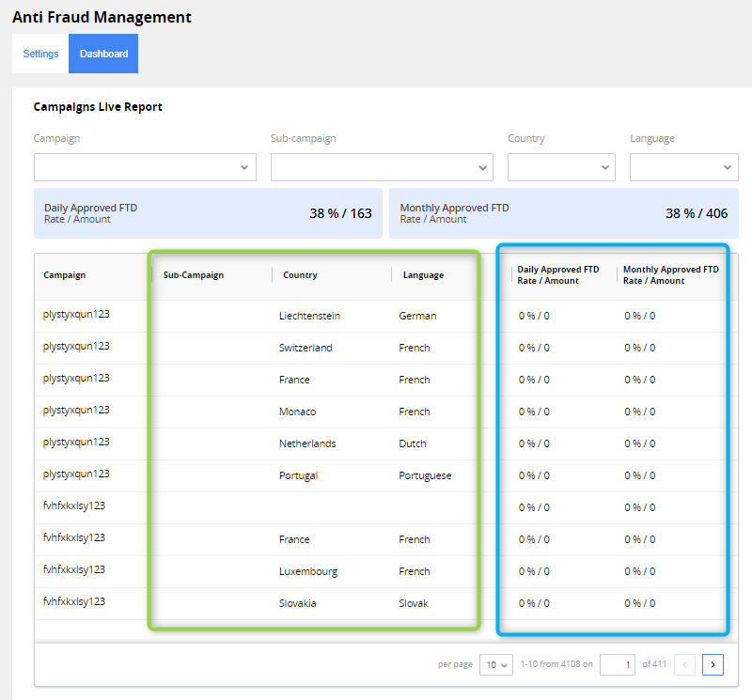Image resolution: width=752 pixels, height=700 pixels.
Task: Select the fvhfxkxlsy123 Slovakia row
Action: (x=282, y=602)
